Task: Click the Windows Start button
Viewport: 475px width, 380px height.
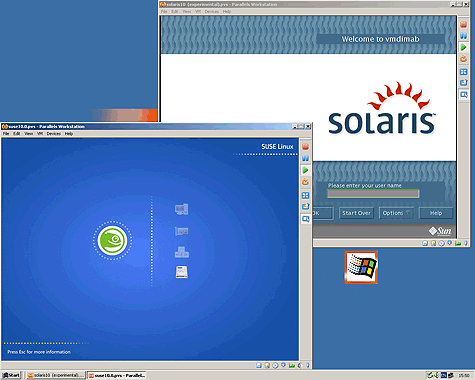Action: (x=11, y=375)
